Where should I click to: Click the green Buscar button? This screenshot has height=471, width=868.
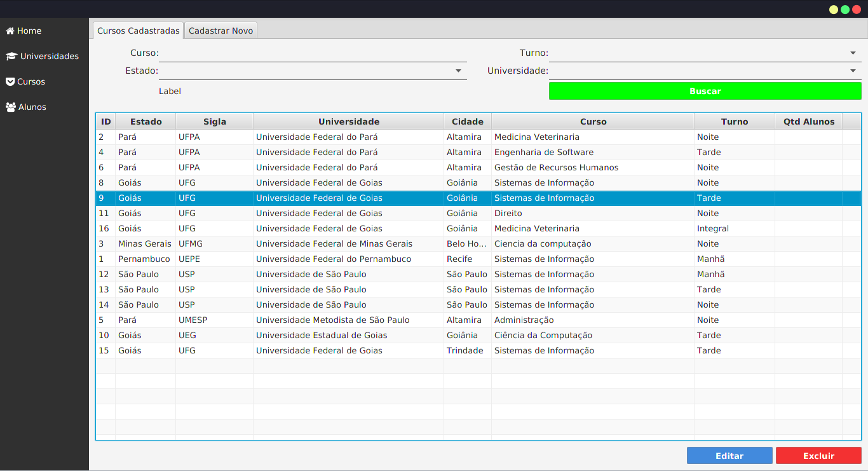(705, 91)
